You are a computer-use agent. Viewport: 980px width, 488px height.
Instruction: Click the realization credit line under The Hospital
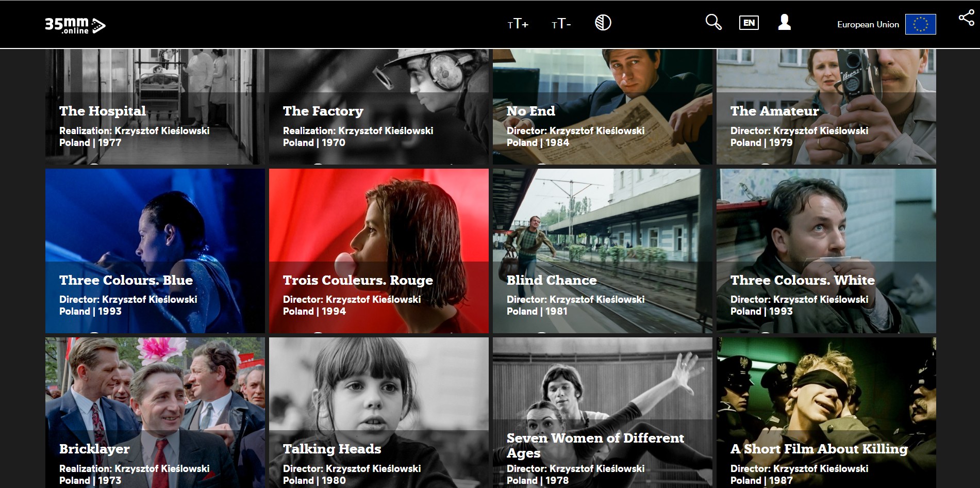tap(135, 131)
